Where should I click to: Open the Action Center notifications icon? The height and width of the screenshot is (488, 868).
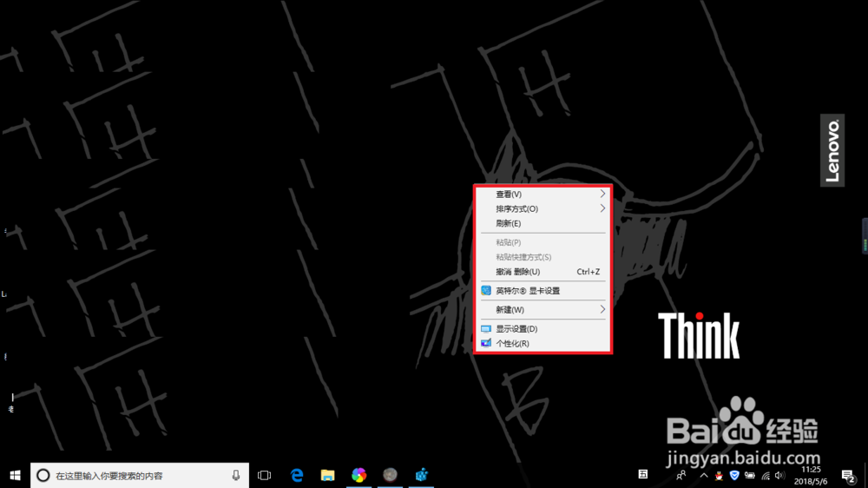point(847,475)
